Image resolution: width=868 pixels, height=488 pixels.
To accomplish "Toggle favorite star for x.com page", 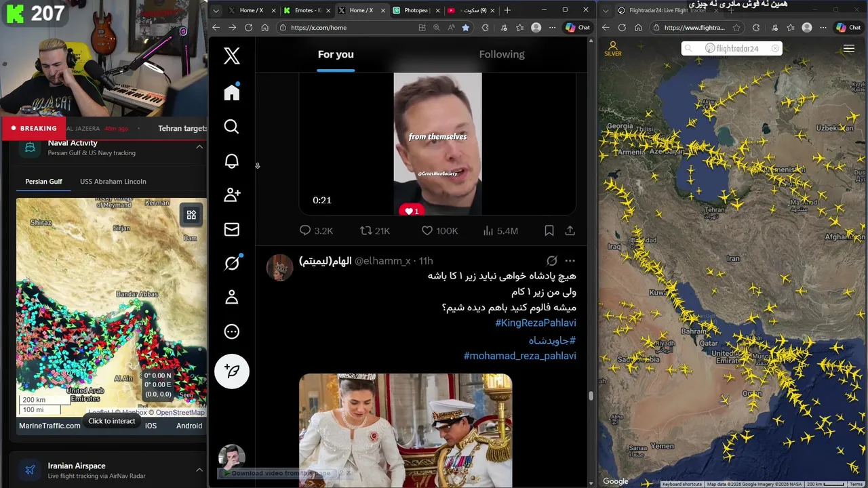I will pos(465,28).
